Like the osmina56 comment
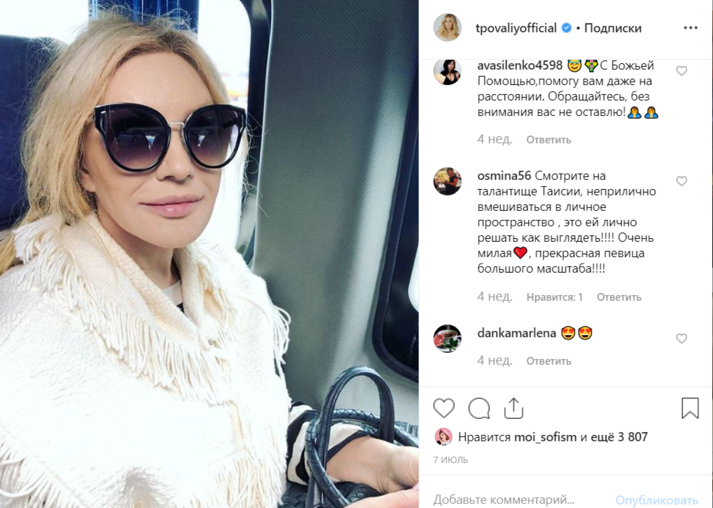713x508 pixels. click(681, 181)
